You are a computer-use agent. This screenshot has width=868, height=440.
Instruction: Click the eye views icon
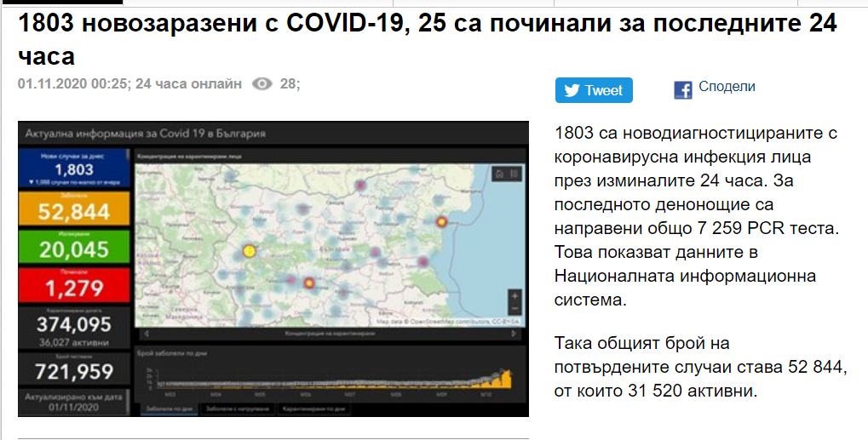(262, 84)
